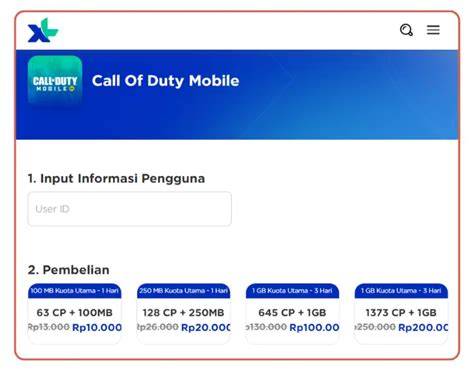Viewport: 474px width, 372px height.
Task: Click the Rp10.000 price
Action: [x=97, y=328]
